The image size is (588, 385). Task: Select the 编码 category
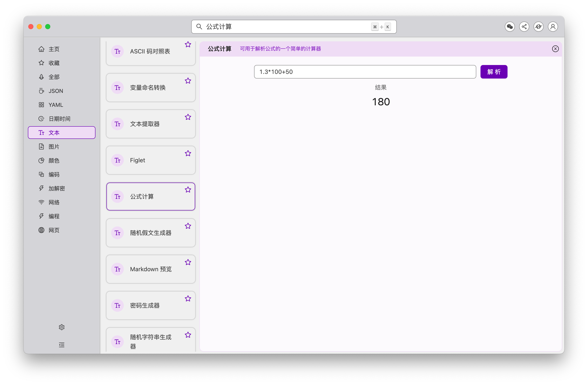click(x=61, y=175)
